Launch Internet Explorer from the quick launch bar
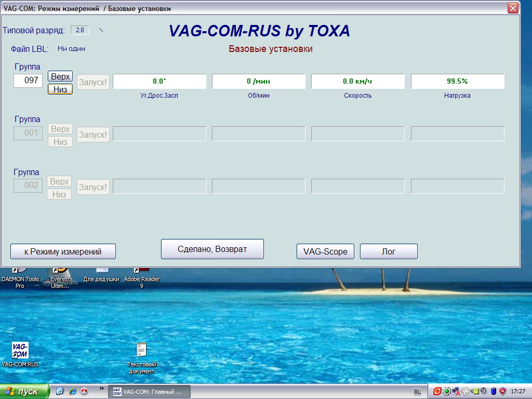The height and width of the screenshot is (399, 532). click(72, 391)
